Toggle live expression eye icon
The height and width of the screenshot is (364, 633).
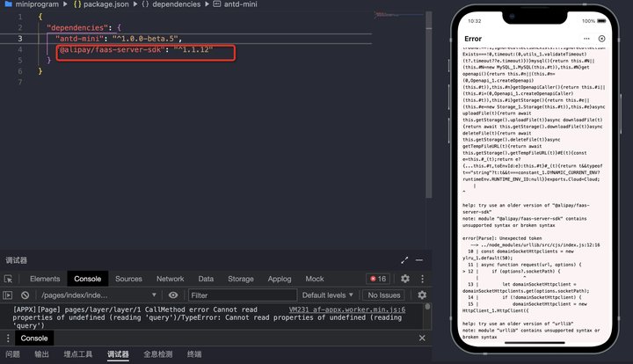pyautogui.click(x=173, y=295)
